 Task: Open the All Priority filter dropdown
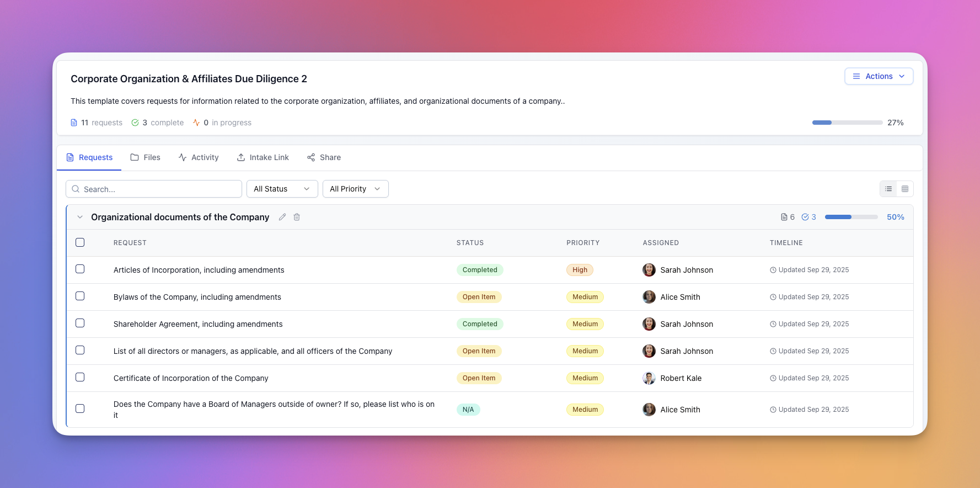(355, 189)
